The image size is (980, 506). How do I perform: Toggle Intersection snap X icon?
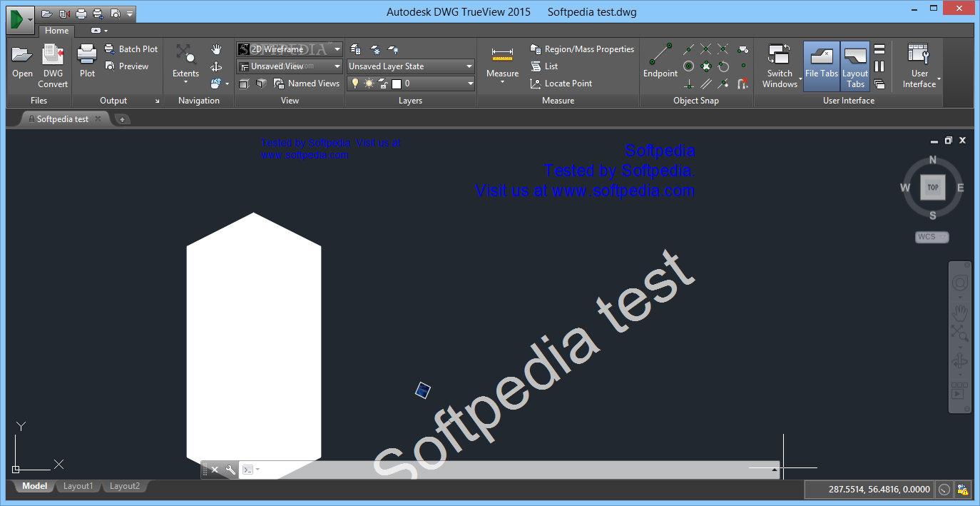pyautogui.click(x=705, y=49)
